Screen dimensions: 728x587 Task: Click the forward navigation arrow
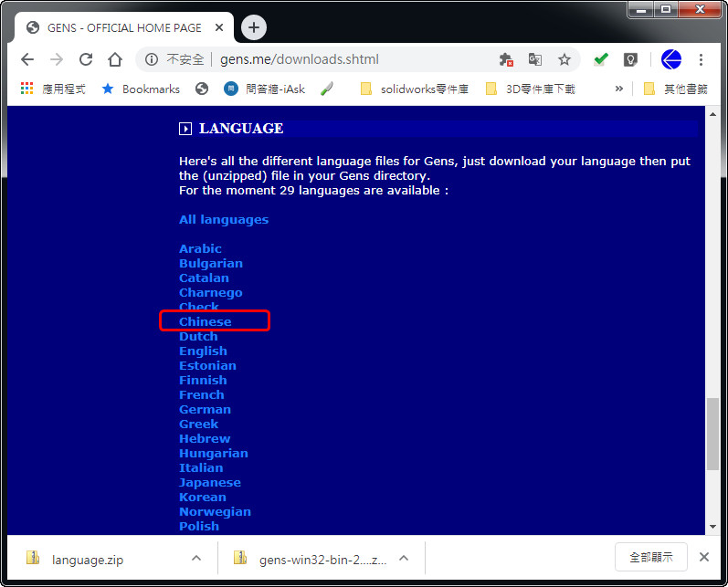pos(57,59)
